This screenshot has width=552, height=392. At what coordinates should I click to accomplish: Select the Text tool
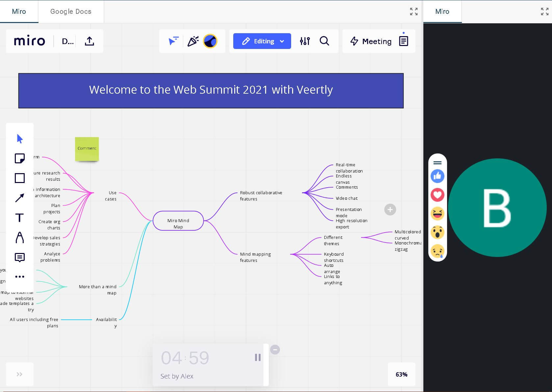click(20, 218)
